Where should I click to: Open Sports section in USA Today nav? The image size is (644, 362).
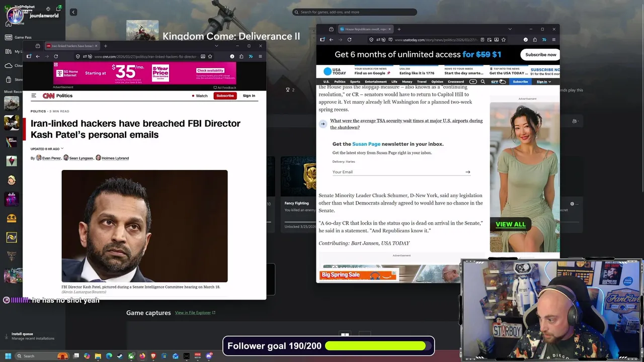point(355,81)
